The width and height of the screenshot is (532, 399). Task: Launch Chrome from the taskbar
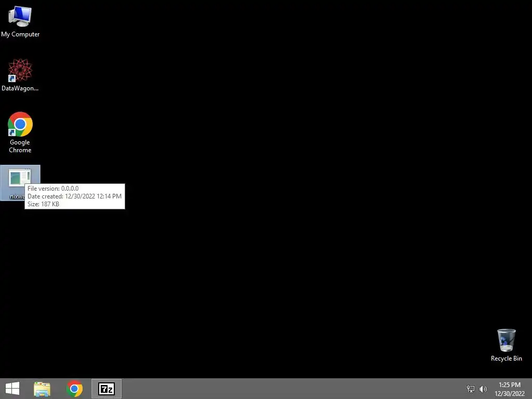[x=74, y=389]
